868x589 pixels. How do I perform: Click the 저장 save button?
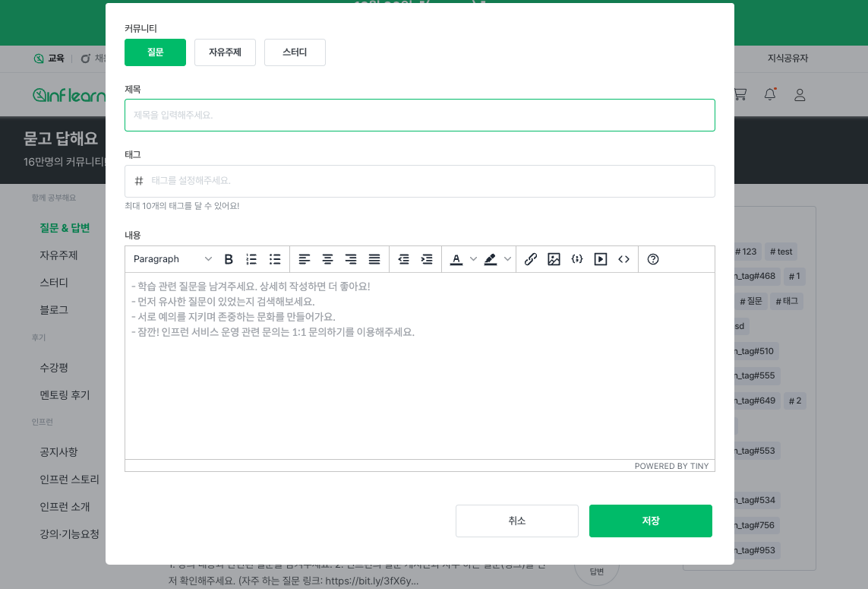[x=651, y=521]
